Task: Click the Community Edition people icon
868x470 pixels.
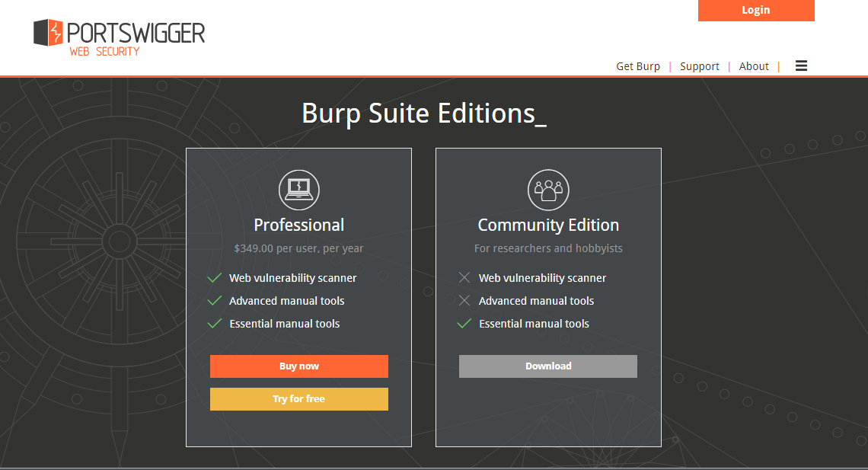Action: [x=548, y=190]
